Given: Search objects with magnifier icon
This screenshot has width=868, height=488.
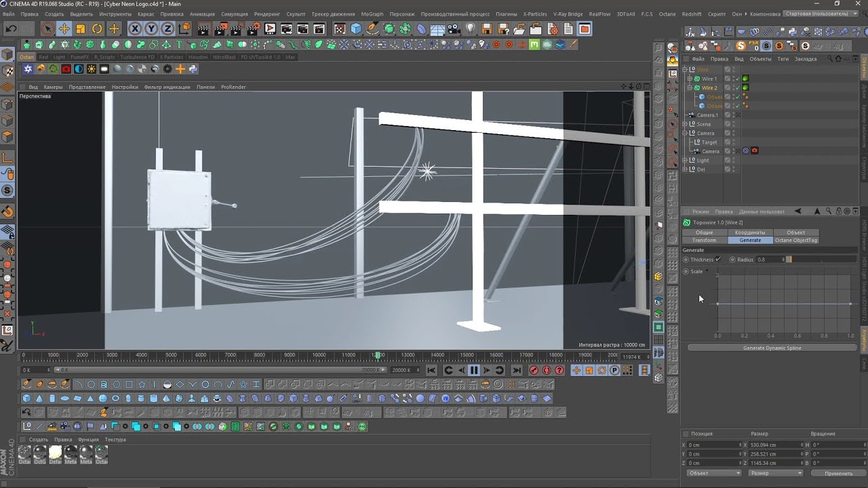Looking at the screenshot, I should pos(829,59).
